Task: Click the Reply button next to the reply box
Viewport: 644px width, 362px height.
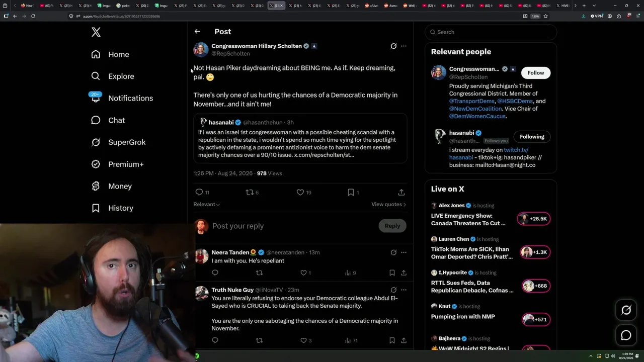Action: [392, 226]
